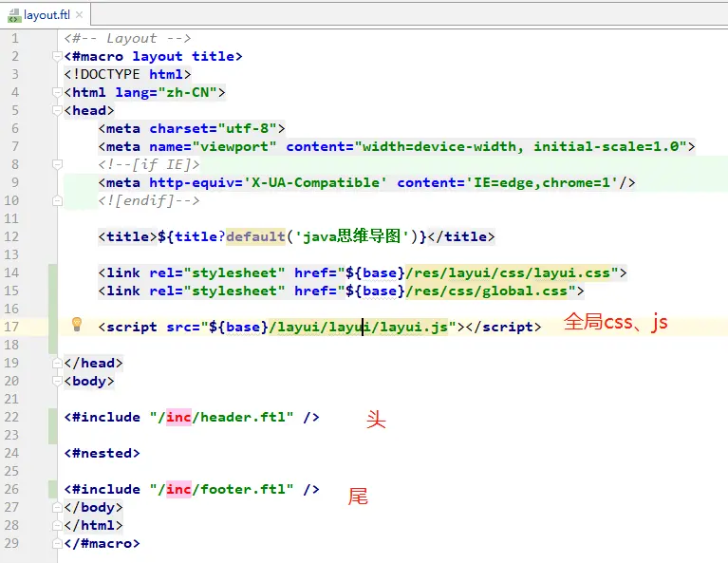Click the header.ftl file name
Image resolution: width=728 pixels, height=563 pixels.
pos(243,417)
